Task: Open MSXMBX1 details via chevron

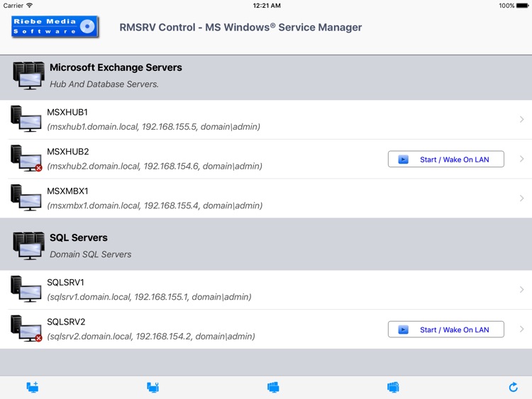Action: pos(522,198)
